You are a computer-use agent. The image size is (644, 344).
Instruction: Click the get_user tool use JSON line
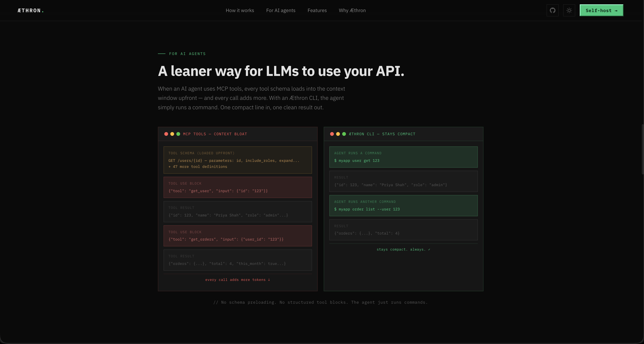(218, 191)
